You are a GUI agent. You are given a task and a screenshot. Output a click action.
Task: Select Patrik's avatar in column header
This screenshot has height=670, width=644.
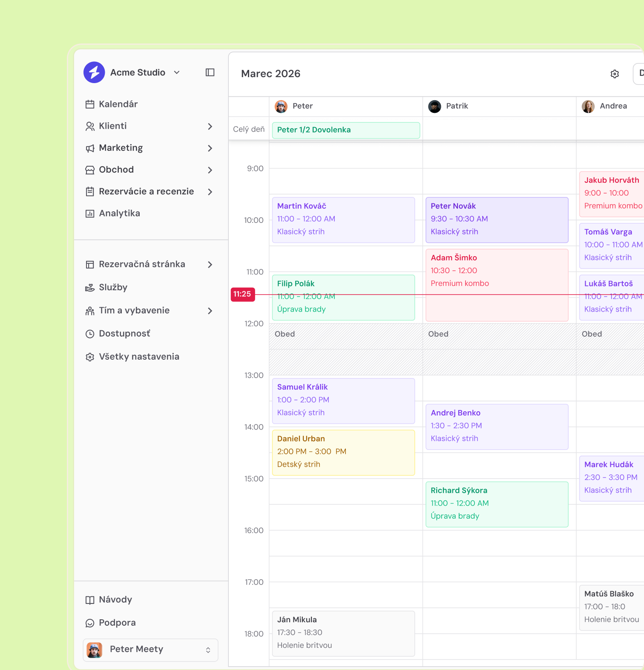434,106
